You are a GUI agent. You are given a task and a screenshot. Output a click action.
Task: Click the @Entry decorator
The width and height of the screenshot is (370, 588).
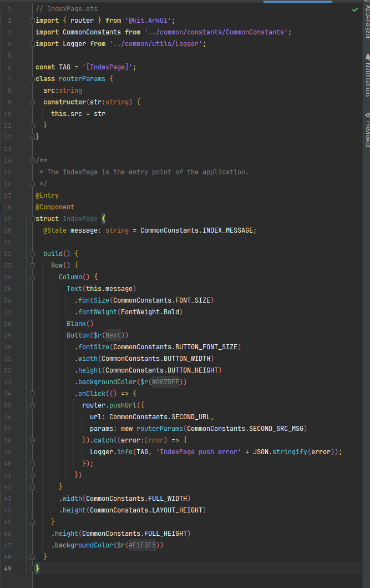pos(47,195)
